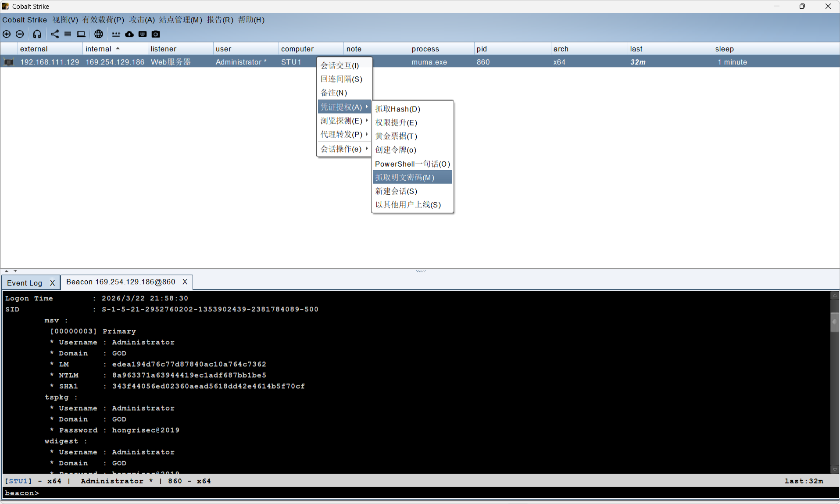Select 抓取Hash(D) in the submenu
This screenshot has height=504, width=840.
[412, 109]
